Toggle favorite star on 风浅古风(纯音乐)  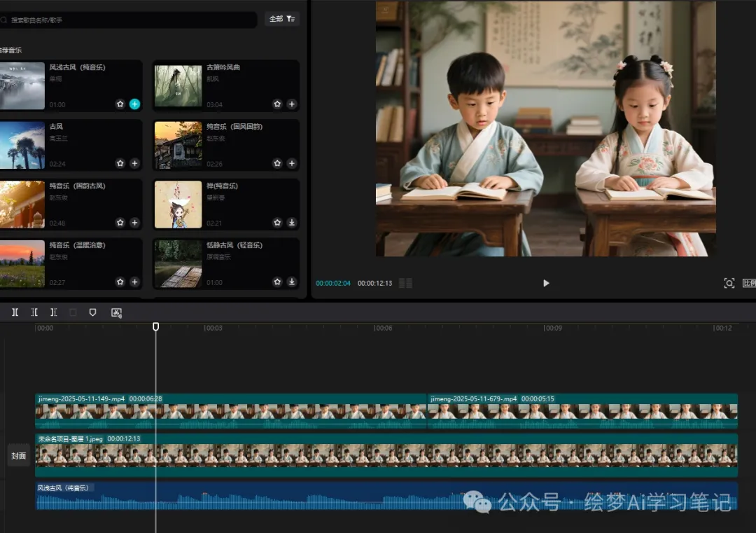119,104
